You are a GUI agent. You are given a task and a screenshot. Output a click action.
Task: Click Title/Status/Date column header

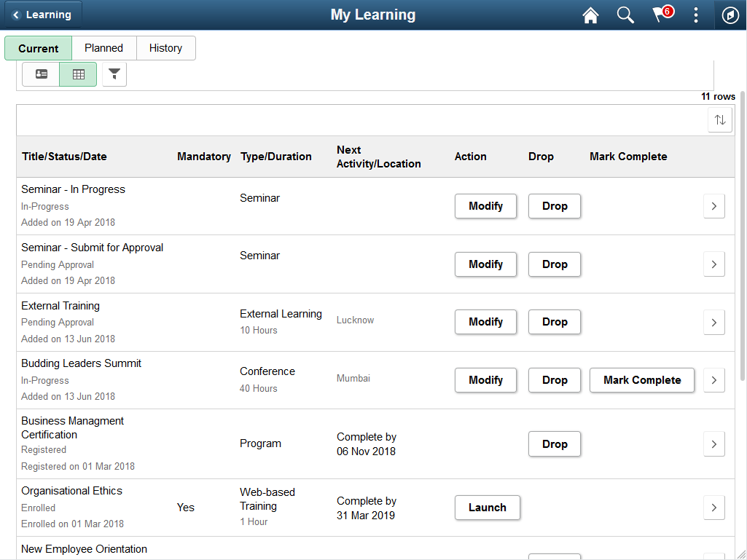pyautogui.click(x=64, y=157)
